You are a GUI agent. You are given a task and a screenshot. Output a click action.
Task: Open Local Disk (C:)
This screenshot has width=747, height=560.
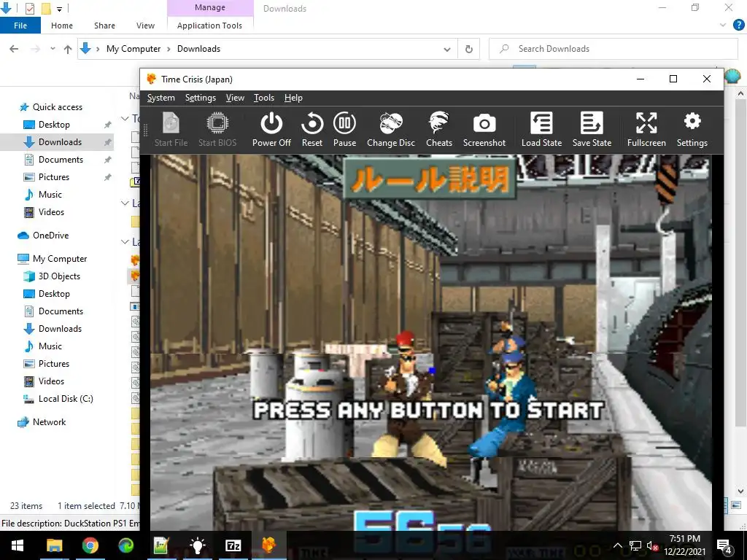tap(65, 399)
